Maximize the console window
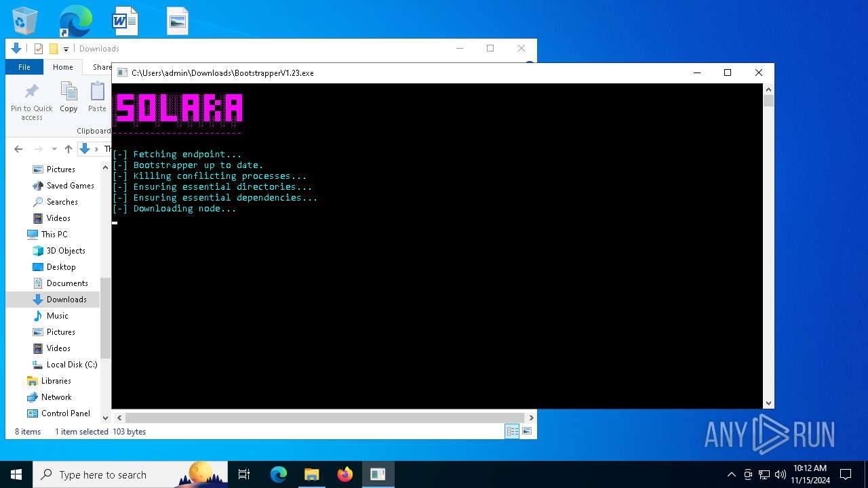The image size is (868, 488). 728,73
